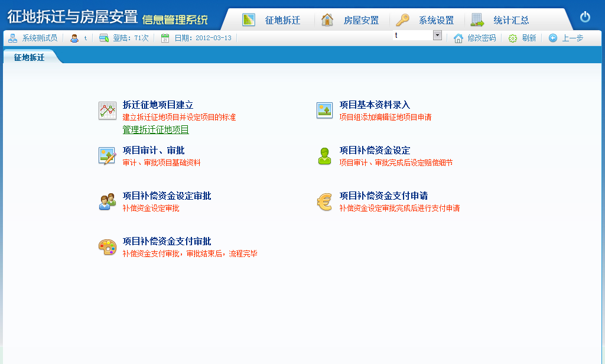Click the palette icon for 项目补偿资金支付审批
This screenshot has width=605, height=364.
(x=108, y=247)
